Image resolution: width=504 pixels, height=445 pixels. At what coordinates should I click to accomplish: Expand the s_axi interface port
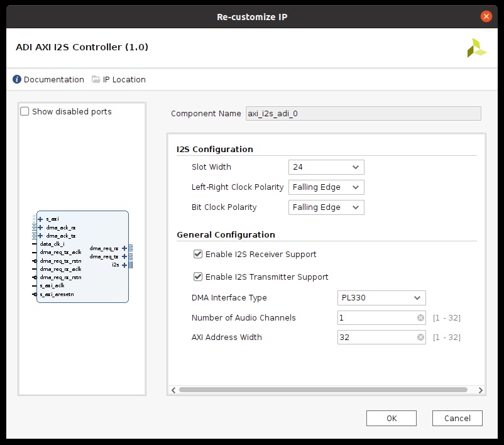40,219
